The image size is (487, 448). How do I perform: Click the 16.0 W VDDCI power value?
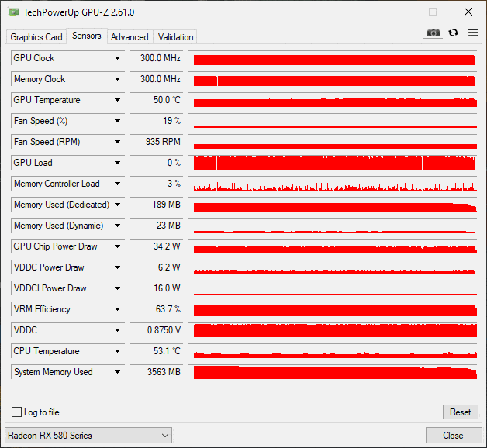[x=156, y=288]
